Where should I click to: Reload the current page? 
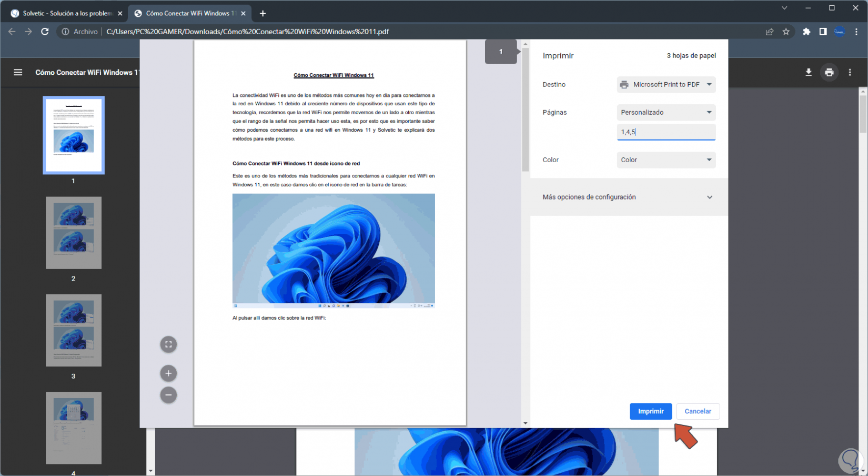pos(45,32)
